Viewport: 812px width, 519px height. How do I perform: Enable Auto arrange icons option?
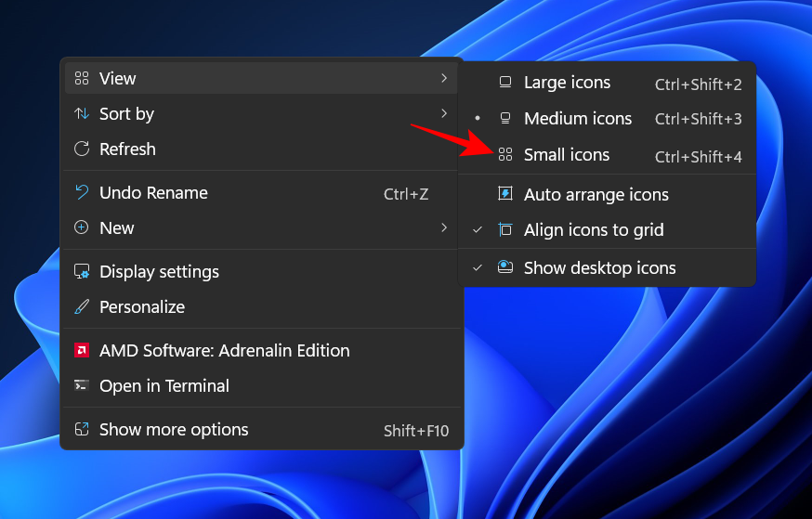tap(596, 195)
